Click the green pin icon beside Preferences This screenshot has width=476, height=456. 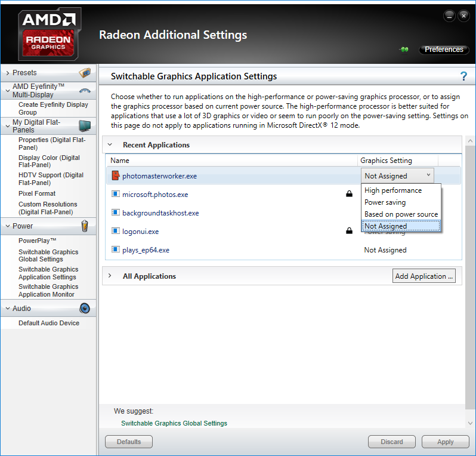pyautogui.click(x=404, y=50)
